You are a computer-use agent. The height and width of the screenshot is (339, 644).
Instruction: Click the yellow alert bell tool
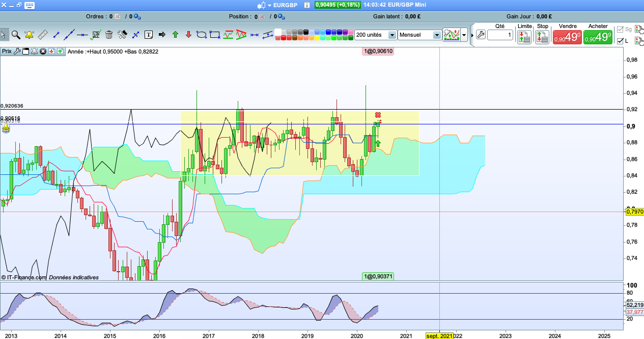point(29,35)
